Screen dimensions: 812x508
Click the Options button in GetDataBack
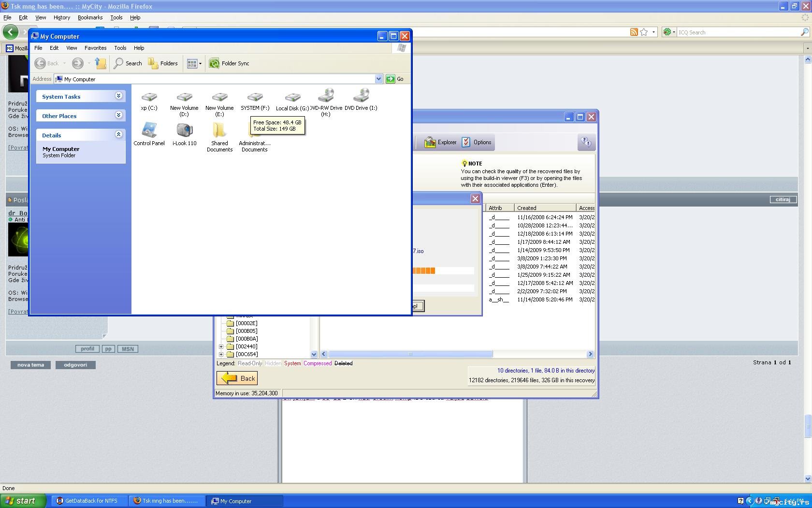(477, 142)
